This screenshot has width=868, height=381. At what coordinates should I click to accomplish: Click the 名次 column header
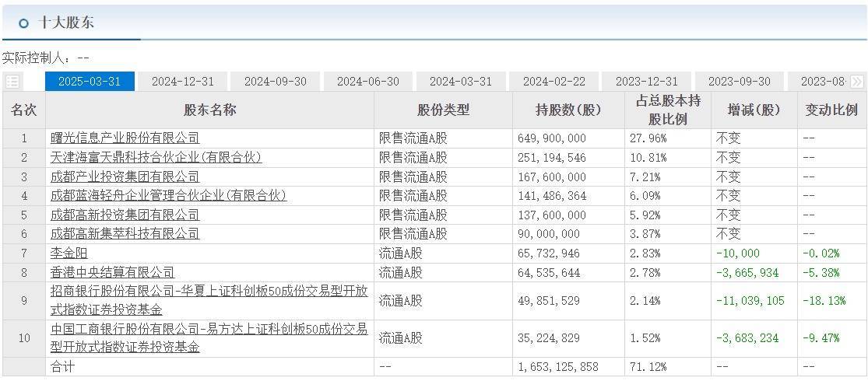pyautogui.click(x=24, y=110)
